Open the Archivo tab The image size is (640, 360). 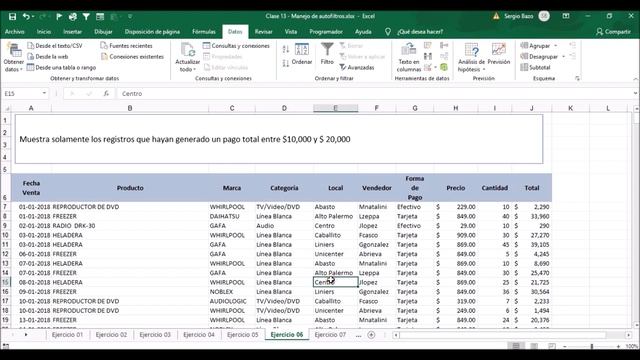[15, 32]
